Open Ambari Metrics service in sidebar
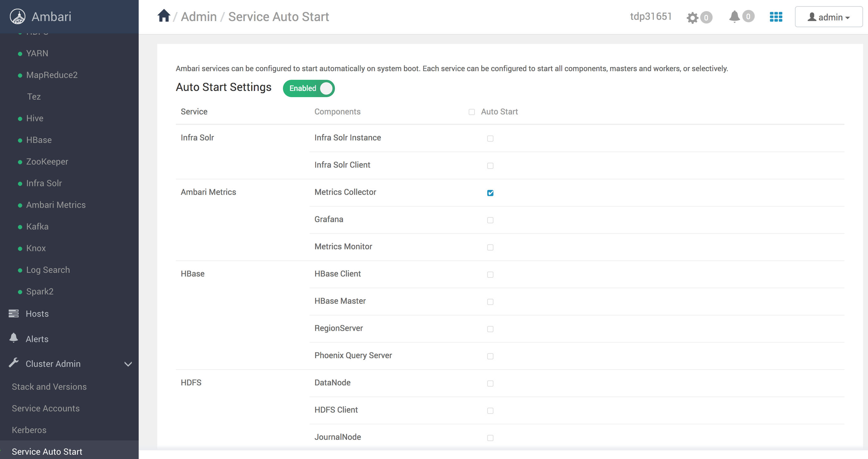 pyautogui.click(x=56, y=205)
